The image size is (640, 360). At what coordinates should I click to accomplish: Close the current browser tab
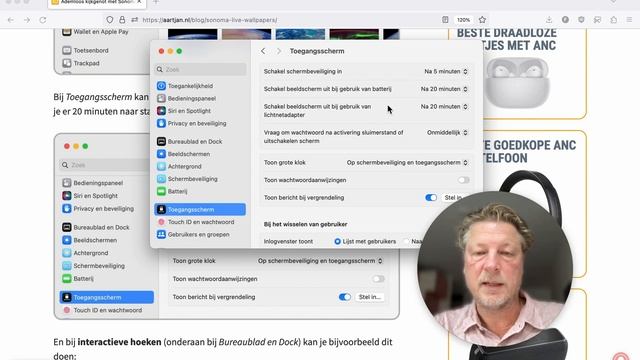140,2
